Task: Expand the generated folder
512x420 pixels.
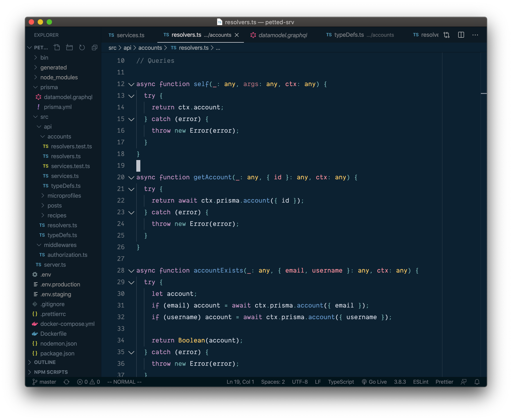Action: pyautogui.click(x=63, y=67)
